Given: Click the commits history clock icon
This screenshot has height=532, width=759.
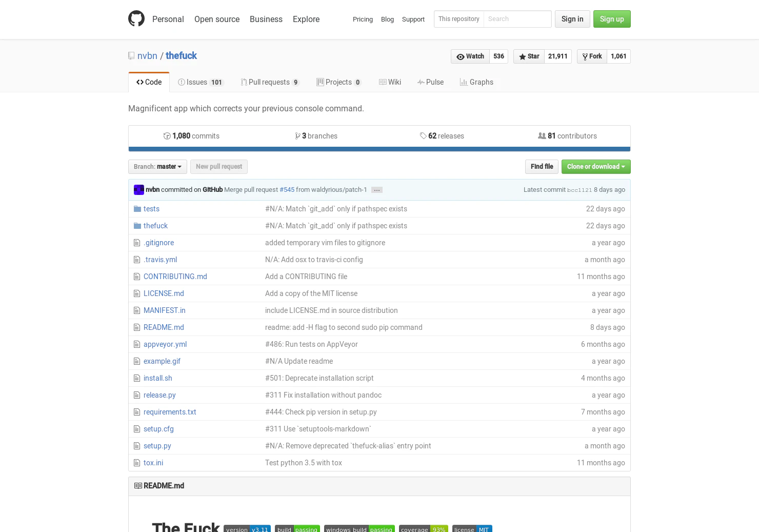Looking at the screenshot, I should 167,136.
